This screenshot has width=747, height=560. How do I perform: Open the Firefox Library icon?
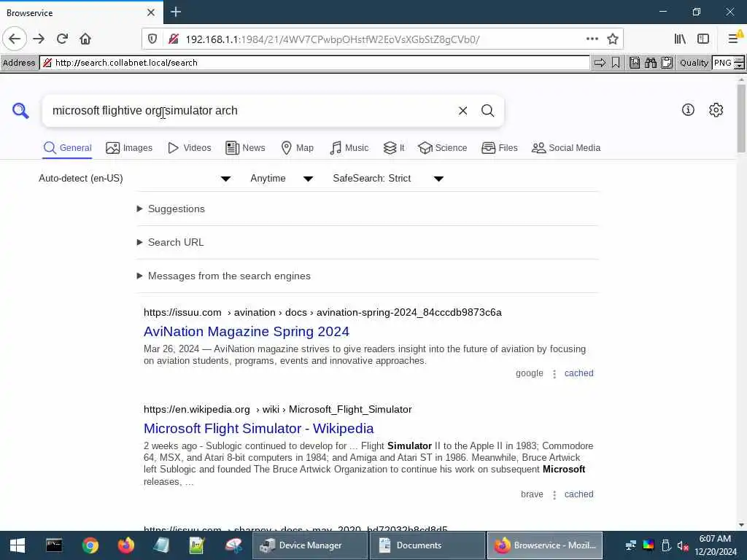pyautogui.click(x=681, y=39)
